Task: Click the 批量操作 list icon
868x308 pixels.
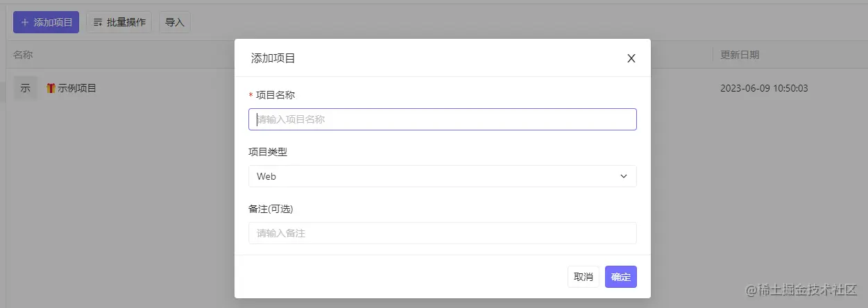Action: (x=98, y=22)
